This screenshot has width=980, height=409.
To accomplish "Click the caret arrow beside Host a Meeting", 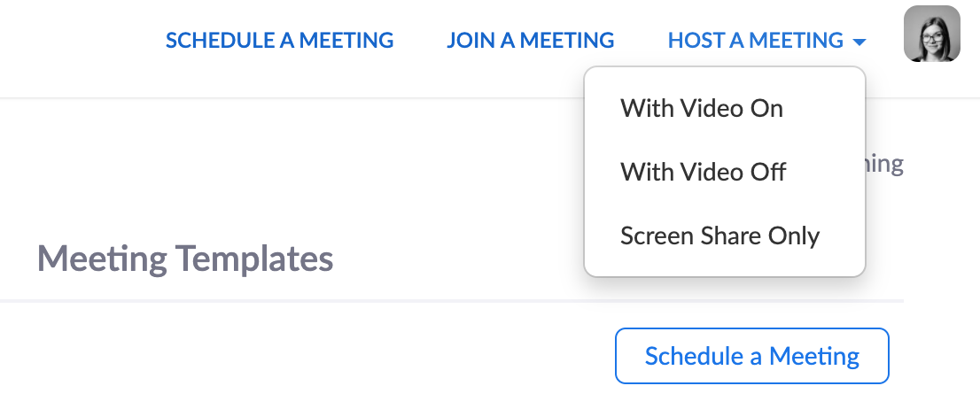I will [x=858, y=42].
